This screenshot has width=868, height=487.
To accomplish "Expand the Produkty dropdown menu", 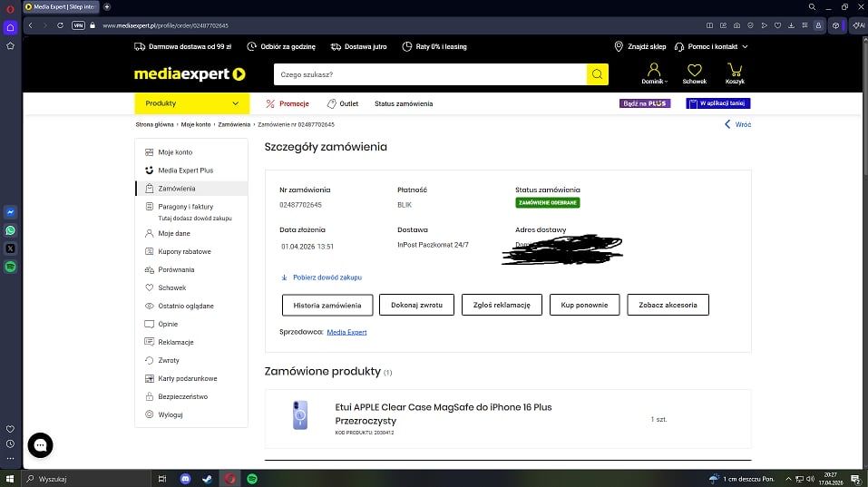I will pyautogui.click(x=191, y=103).
